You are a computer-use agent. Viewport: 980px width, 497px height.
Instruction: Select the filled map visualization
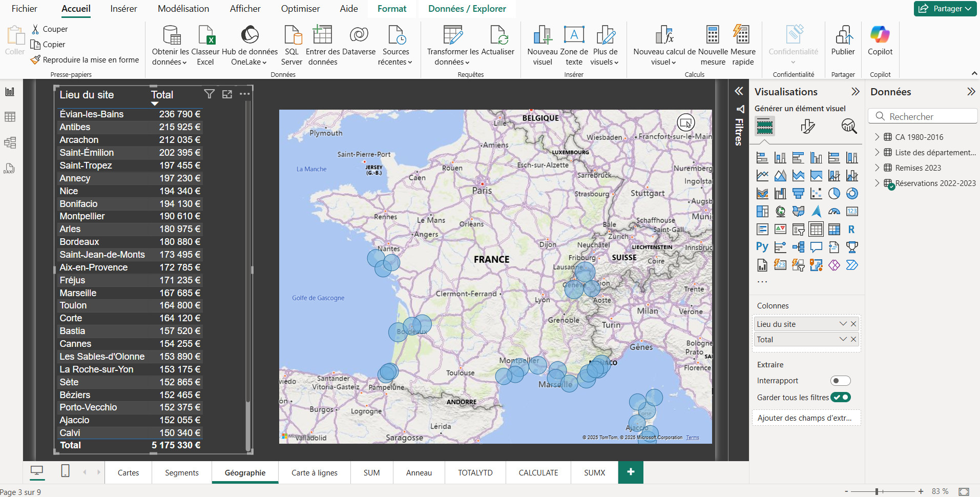coord(798,212)
